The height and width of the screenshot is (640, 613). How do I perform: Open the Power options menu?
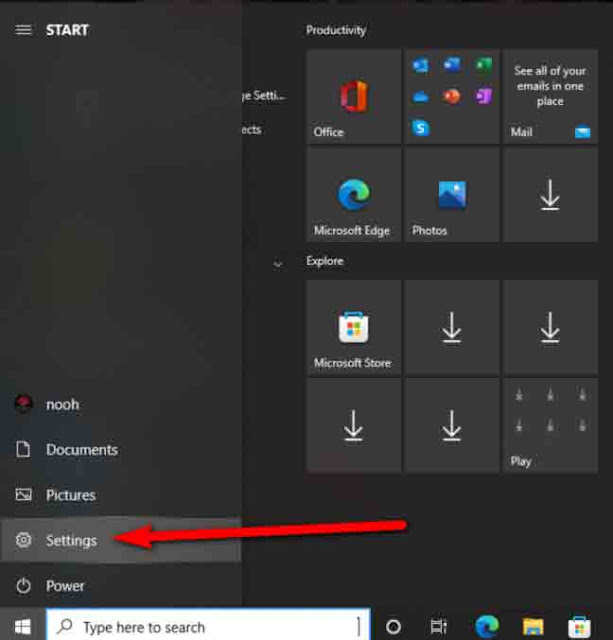[x=121, y=586]
